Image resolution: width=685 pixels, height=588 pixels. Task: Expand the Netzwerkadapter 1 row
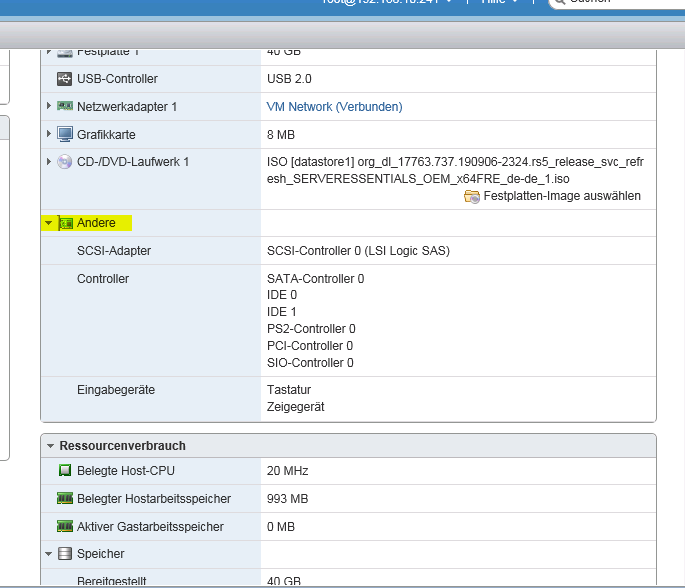(x=48, y=106)
